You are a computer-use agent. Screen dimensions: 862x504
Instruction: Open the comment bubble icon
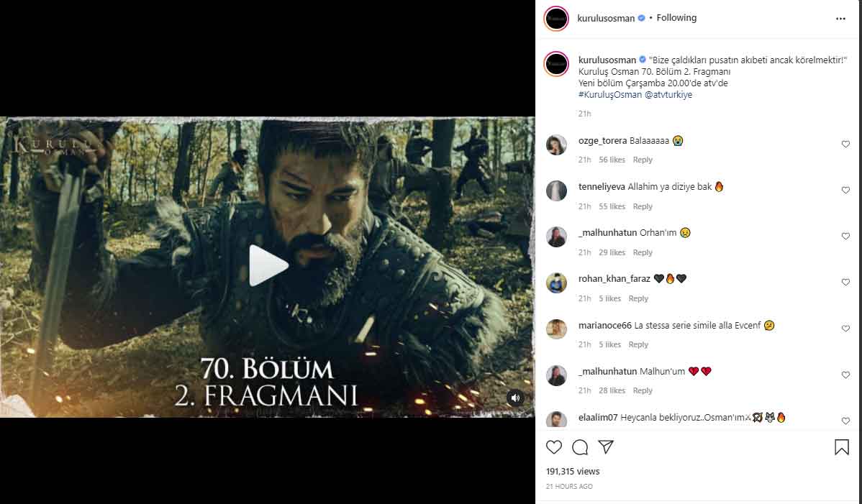coord(580,447)
